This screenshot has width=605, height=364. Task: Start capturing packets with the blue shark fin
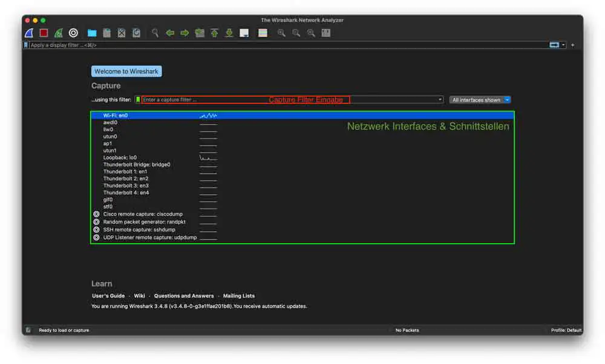click(29, 33)
